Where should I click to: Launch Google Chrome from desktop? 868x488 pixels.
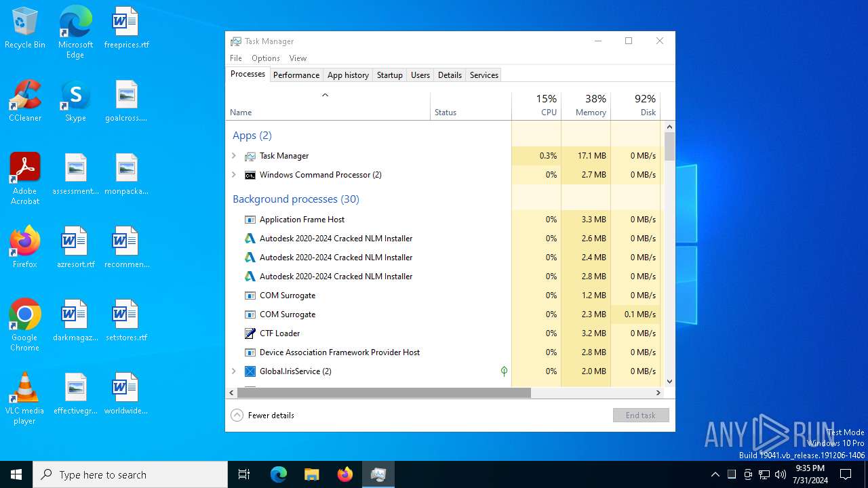25,325
